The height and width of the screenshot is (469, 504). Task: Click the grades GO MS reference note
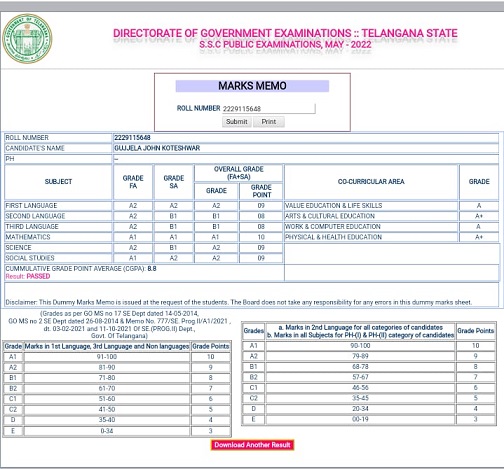point(119,324)
